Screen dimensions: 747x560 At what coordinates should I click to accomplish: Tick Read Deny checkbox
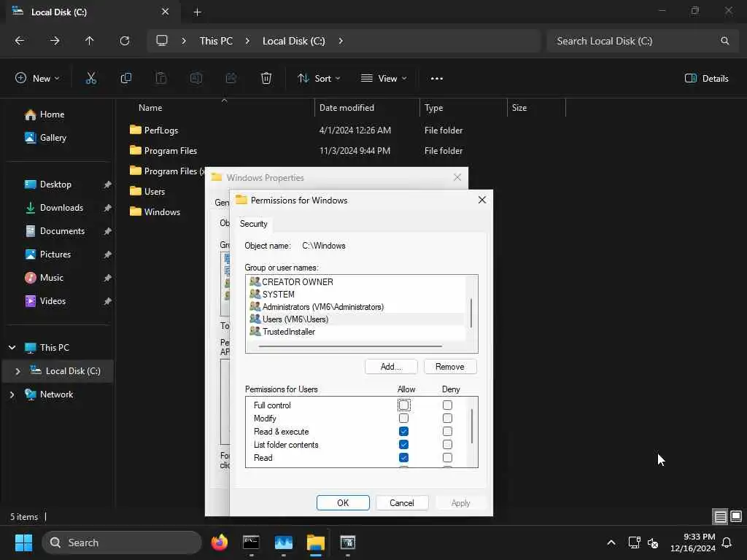pos(447,458)
